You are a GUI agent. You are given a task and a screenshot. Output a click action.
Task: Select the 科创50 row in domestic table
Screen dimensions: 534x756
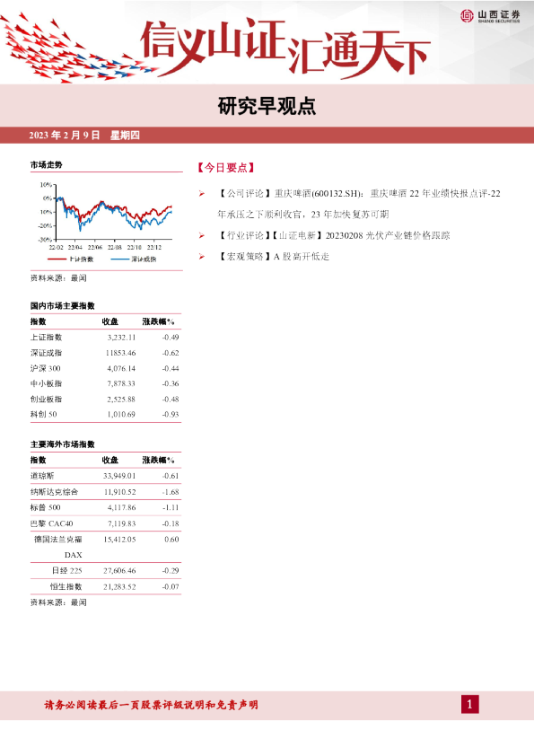(x=106, y=415)
